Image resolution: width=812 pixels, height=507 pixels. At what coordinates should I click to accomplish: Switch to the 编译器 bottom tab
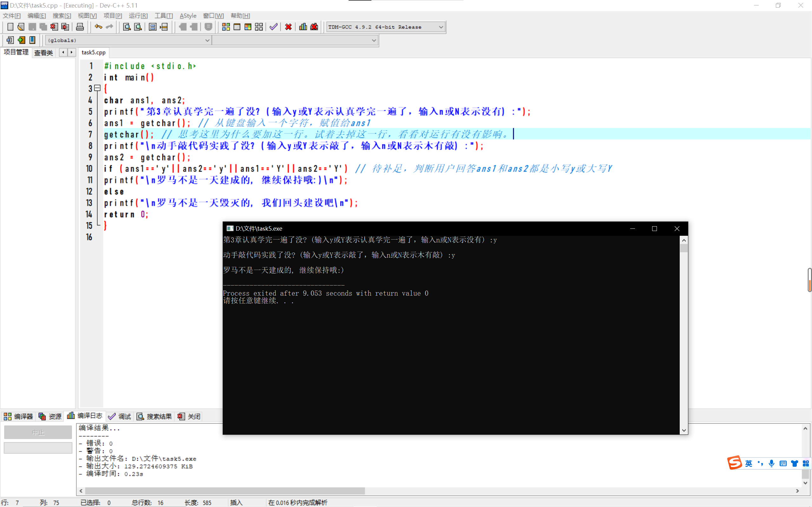click(x=18, y=416)
